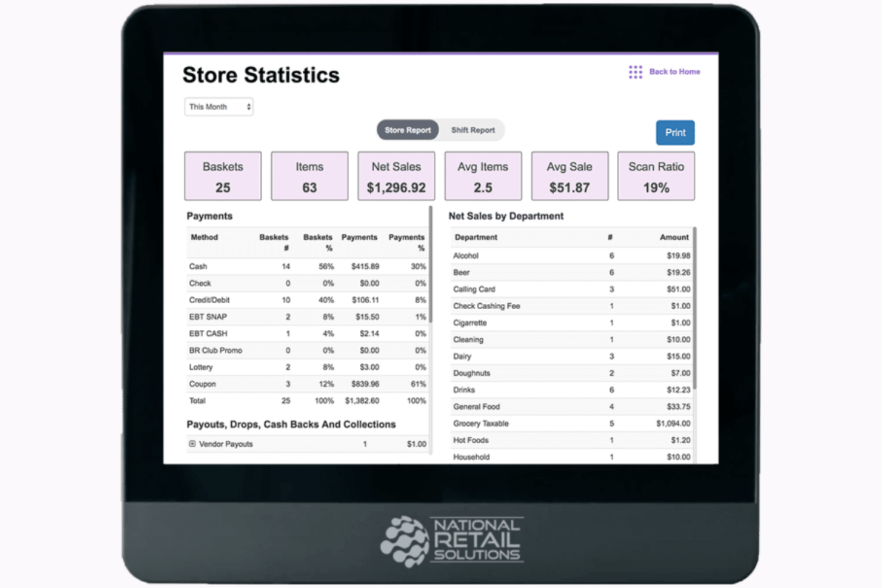Select the Cash payment row

pyautogui.click(x=308, y=266)
